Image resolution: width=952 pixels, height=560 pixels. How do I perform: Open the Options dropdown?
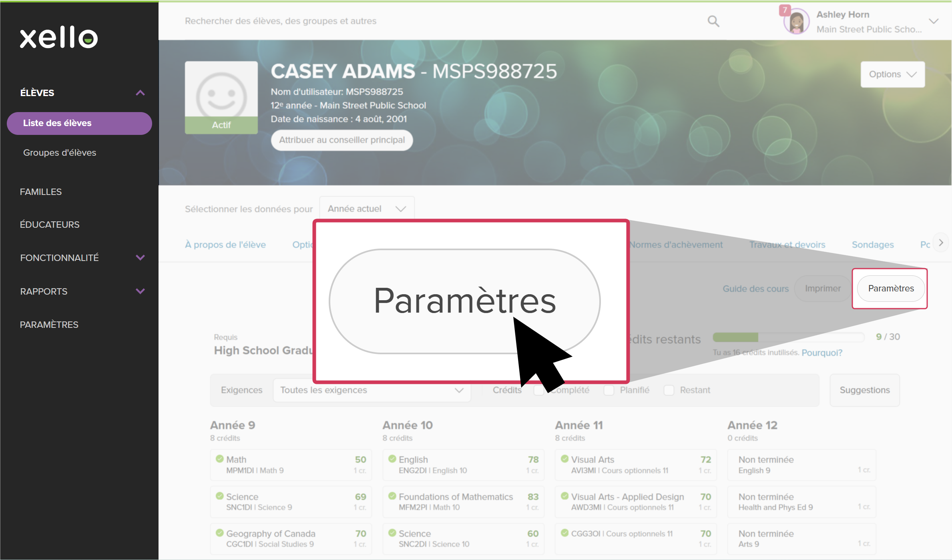point(892,74)
